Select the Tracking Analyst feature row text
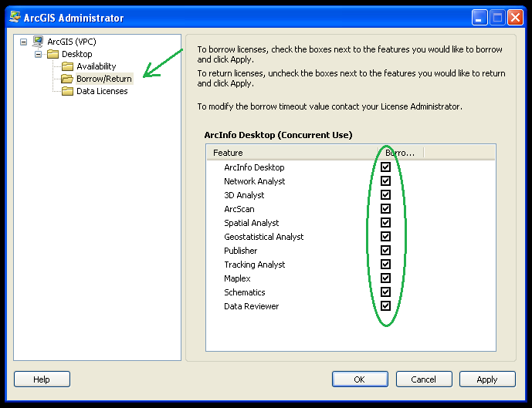The image size is (532, 408). pos(255,265)
